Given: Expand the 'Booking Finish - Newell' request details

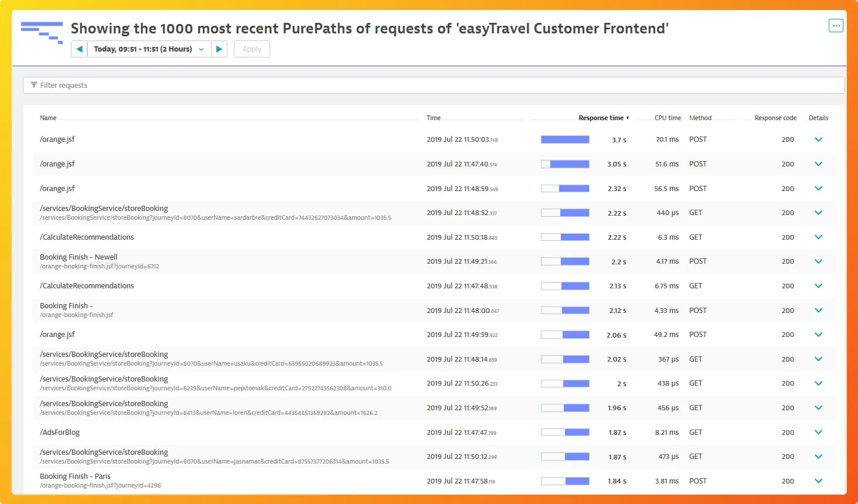Looking at the screenshot, I should coord(818,261).
